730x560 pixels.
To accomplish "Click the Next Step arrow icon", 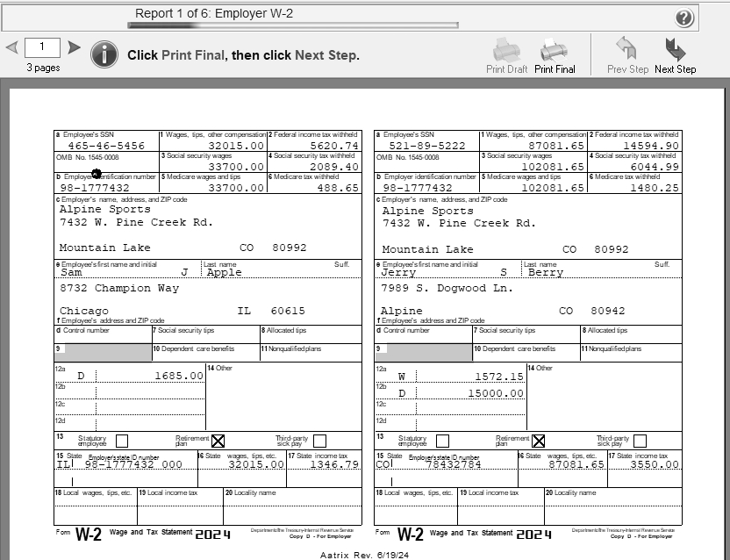I will pos(675,49).
